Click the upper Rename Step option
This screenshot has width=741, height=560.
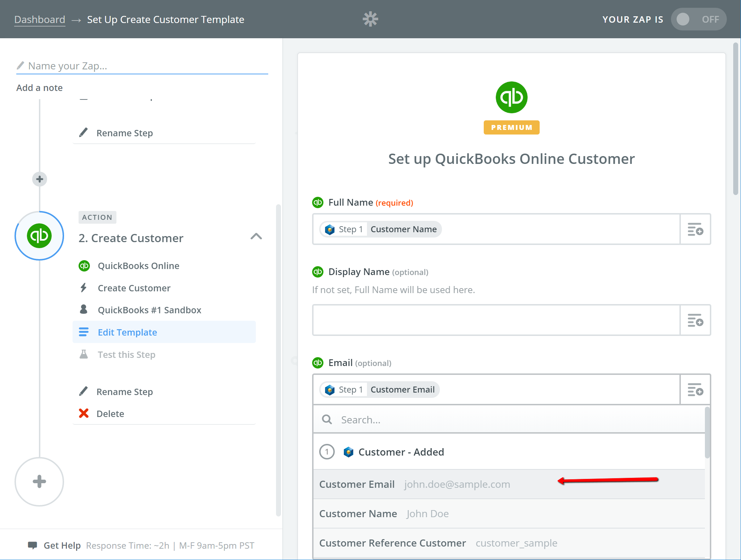tap(125, 133)
